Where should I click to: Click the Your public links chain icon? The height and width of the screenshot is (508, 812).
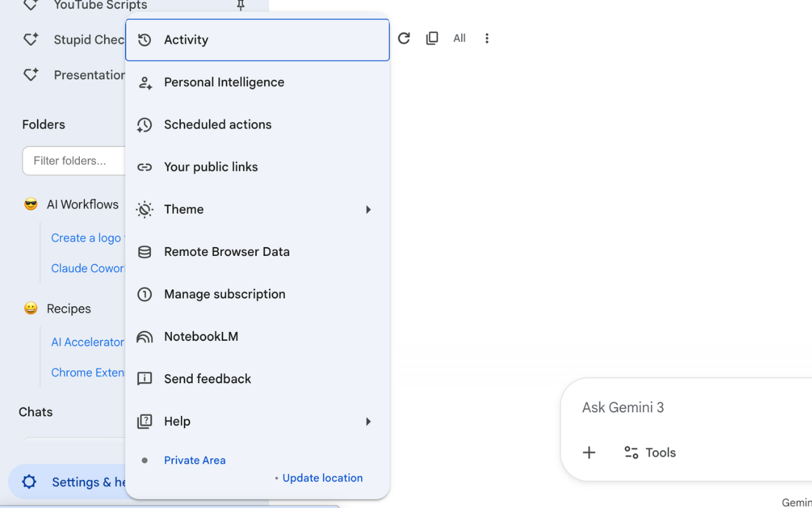pyautogui.click(x=145, y=166)
